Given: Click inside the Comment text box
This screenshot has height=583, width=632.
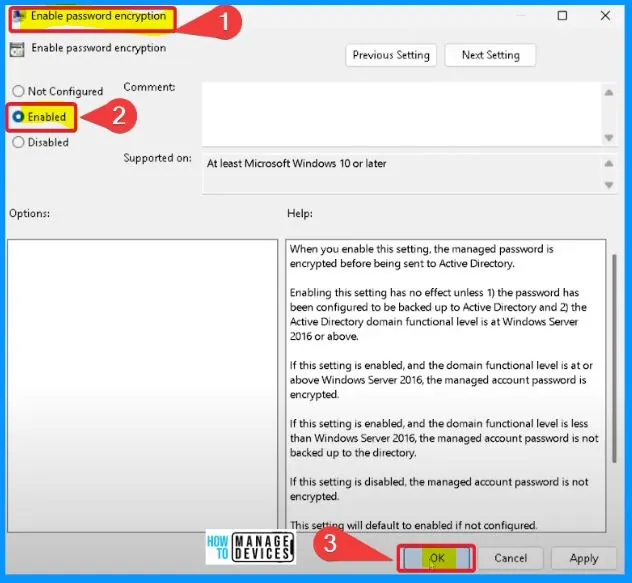Looking at the screenshot, I should point(401,115).
